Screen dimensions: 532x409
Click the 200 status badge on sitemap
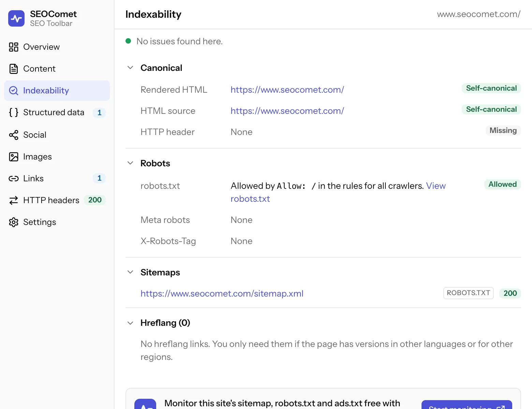[510, 293]
